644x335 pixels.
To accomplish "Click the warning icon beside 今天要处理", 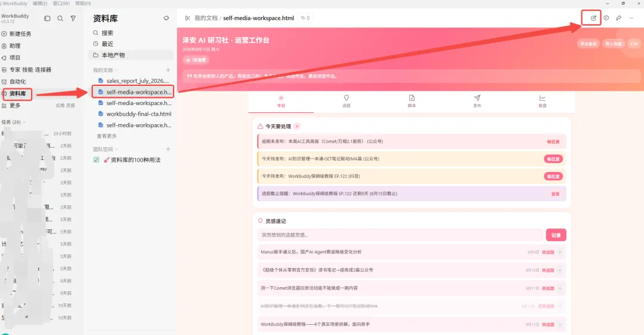I will (x=261, y=127).
